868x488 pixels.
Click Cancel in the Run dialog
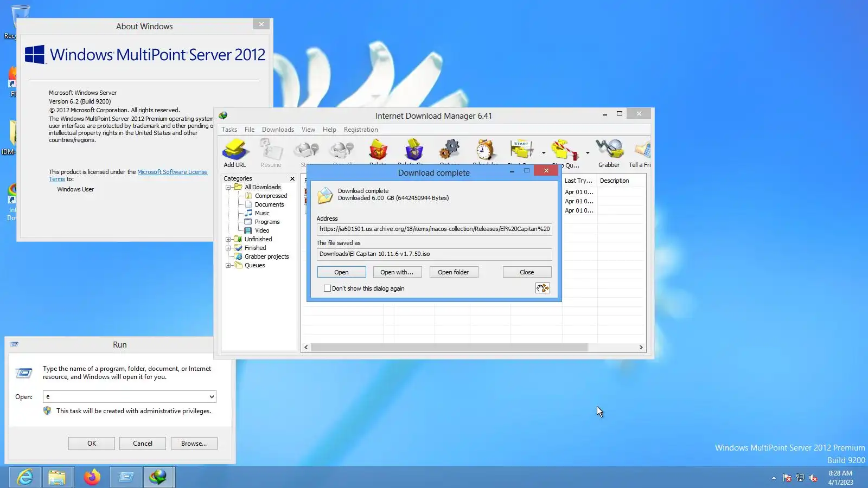[143, 444]
